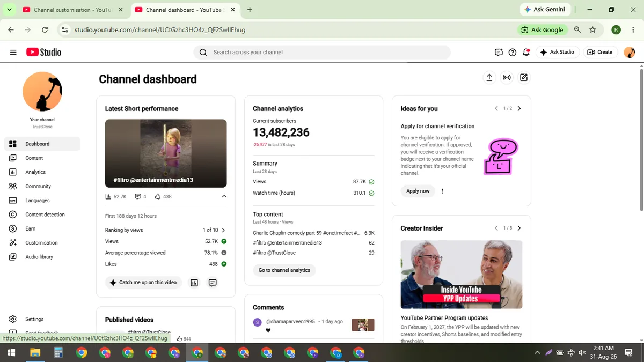Switch to the Channel customisation browser tab
The width and height of the screenshot is (644, 362).
pyautogui.click(x=73, y=10)
